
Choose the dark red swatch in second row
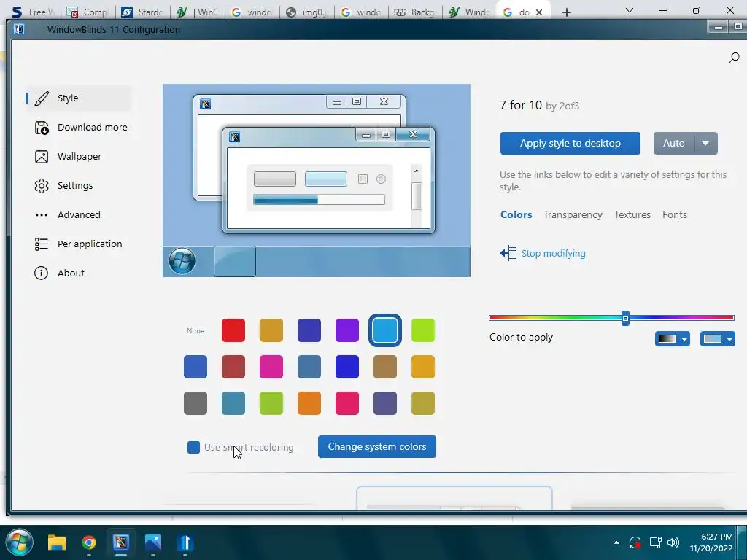[x=233, y=367]
